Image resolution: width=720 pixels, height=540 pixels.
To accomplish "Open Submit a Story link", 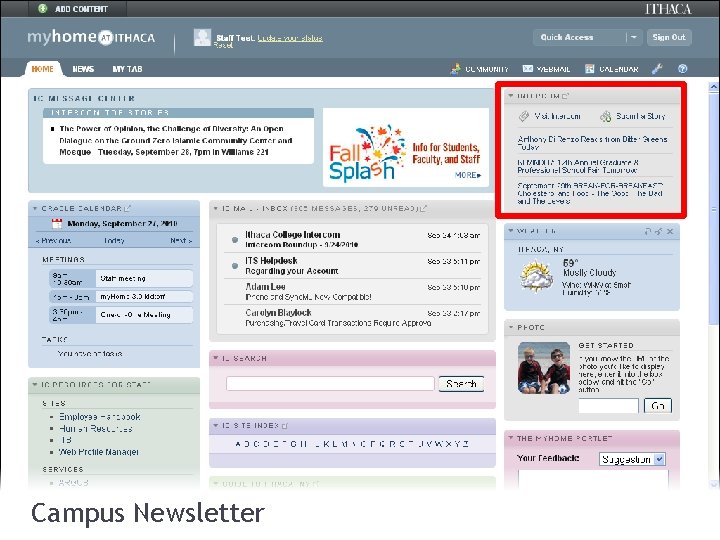I will click(641, 116).
